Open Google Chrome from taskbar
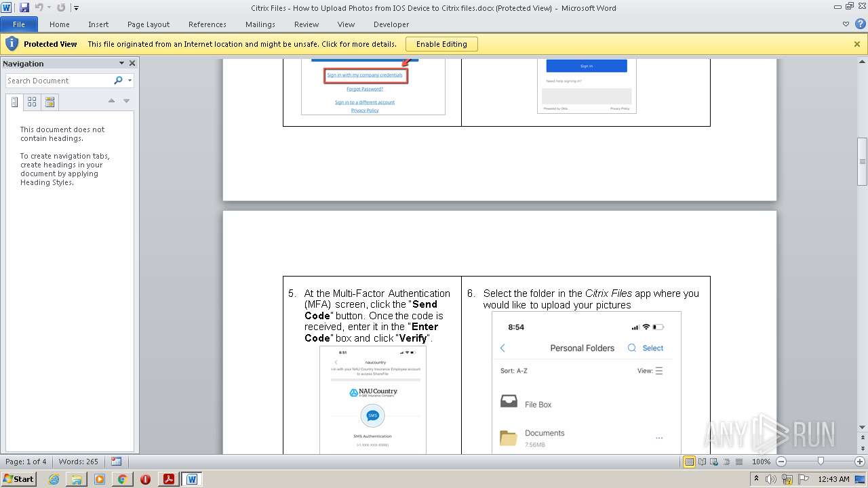This screenshot has width=868, height=488. pyautogui.click(x=122, y=479)
